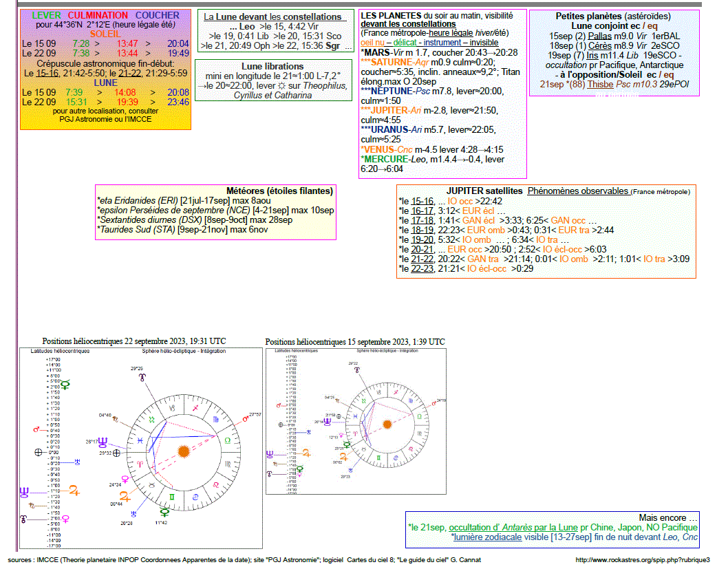The image size is (728, 569).
Task: Click the 'Météores (étoiles filantes)' heading
Action: point(279,191)
